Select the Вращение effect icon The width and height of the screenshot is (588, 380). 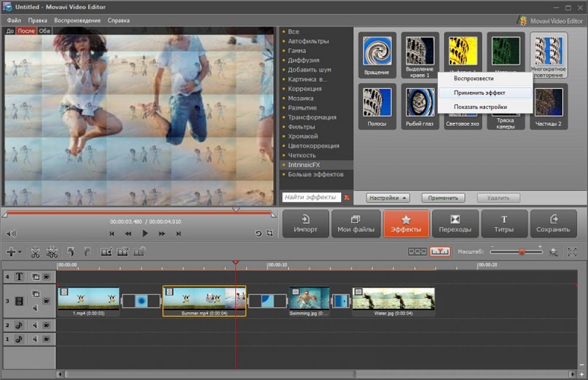376,54
